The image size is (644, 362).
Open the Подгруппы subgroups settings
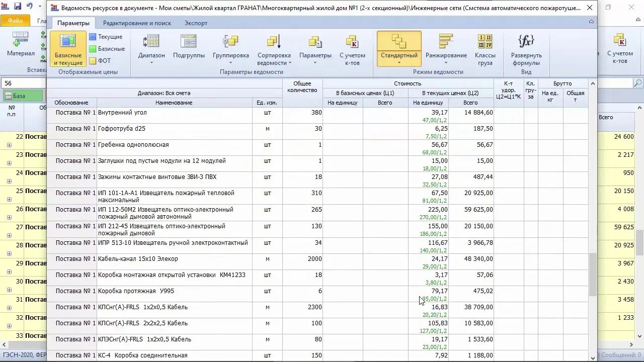[x=189, y=47]
